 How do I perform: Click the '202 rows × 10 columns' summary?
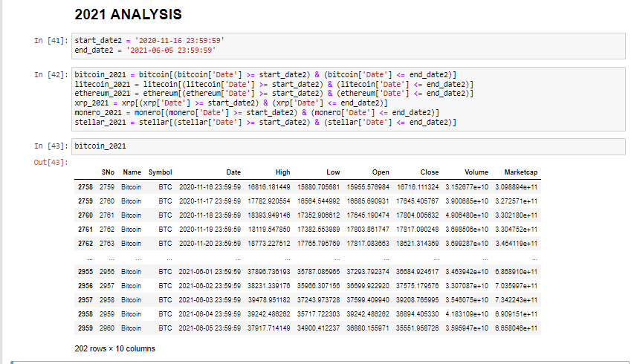[114, 348]
